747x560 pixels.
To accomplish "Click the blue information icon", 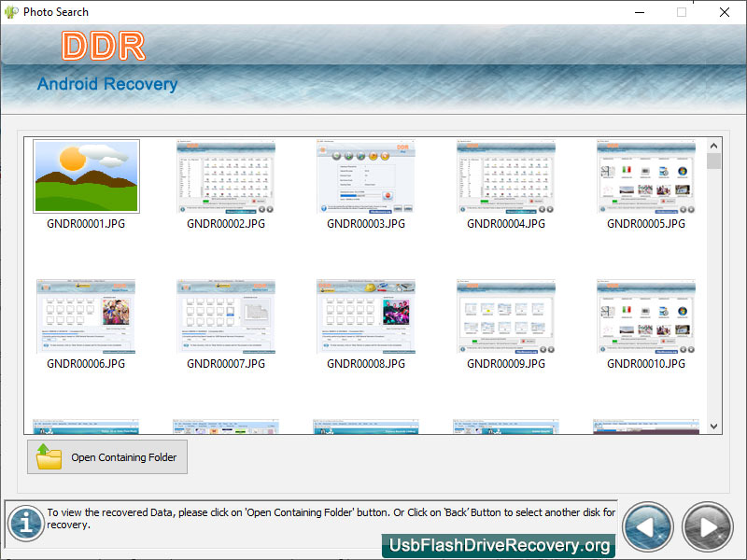I will point(26,524).
